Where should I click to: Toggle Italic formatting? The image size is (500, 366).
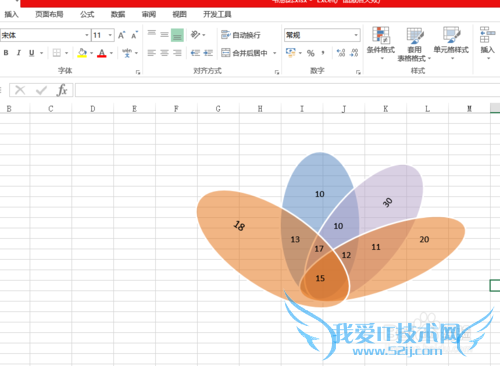click(19, 53)
